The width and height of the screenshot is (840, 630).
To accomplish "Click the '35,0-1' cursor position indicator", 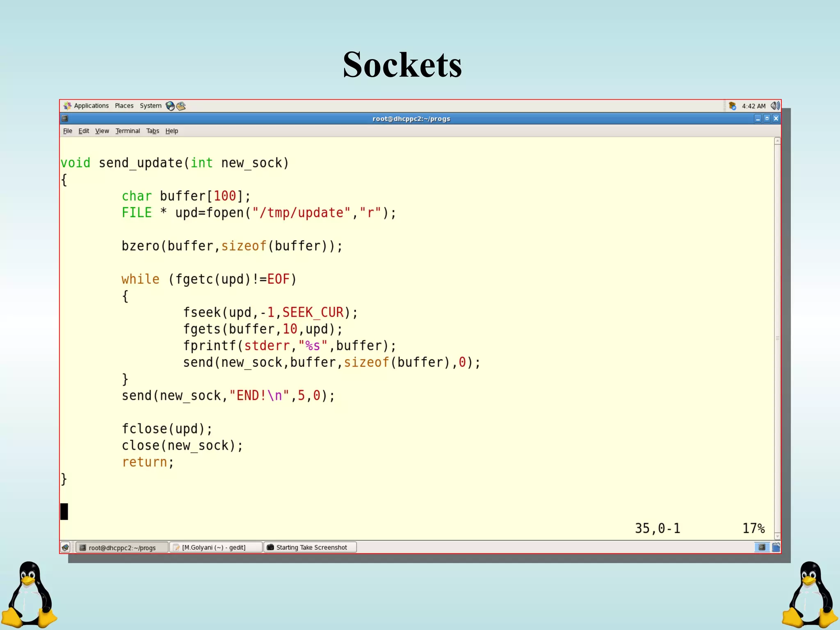I will click(657, 528).
